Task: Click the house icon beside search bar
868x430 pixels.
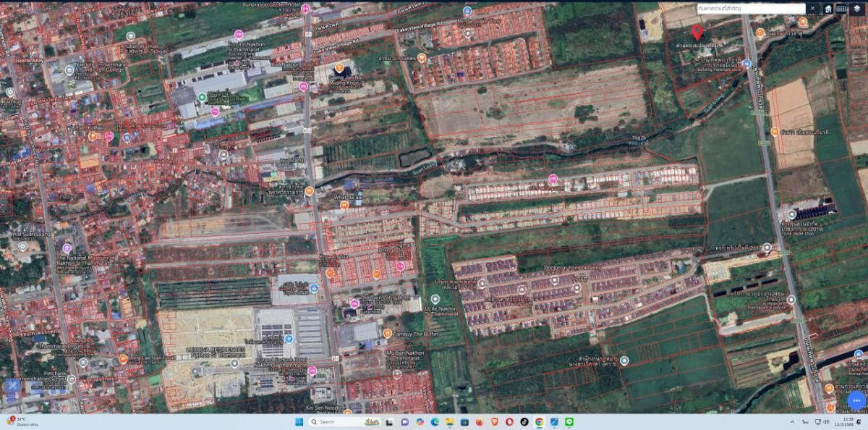Action: 827,9
